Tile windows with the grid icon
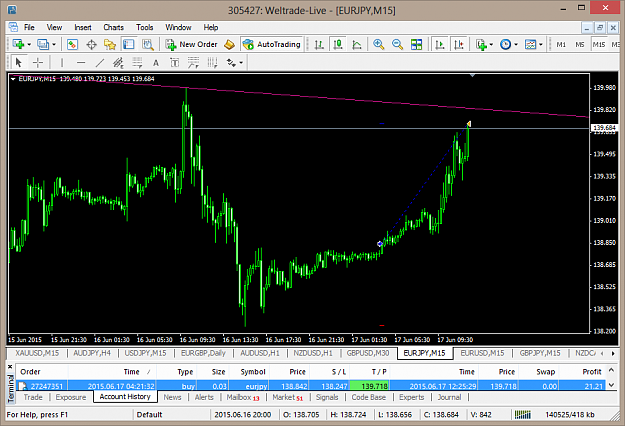625x426 pixels. pyautogui.click(x=417, y=44)
